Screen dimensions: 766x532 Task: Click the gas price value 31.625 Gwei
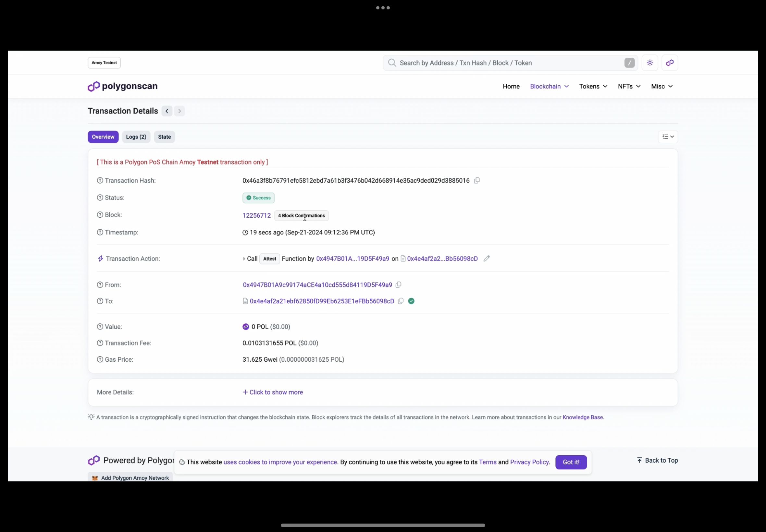tap(260, 359)
